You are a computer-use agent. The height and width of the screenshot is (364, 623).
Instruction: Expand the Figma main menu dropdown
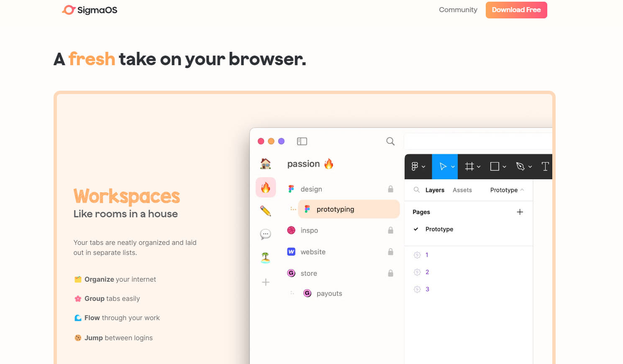click(418, 166)
